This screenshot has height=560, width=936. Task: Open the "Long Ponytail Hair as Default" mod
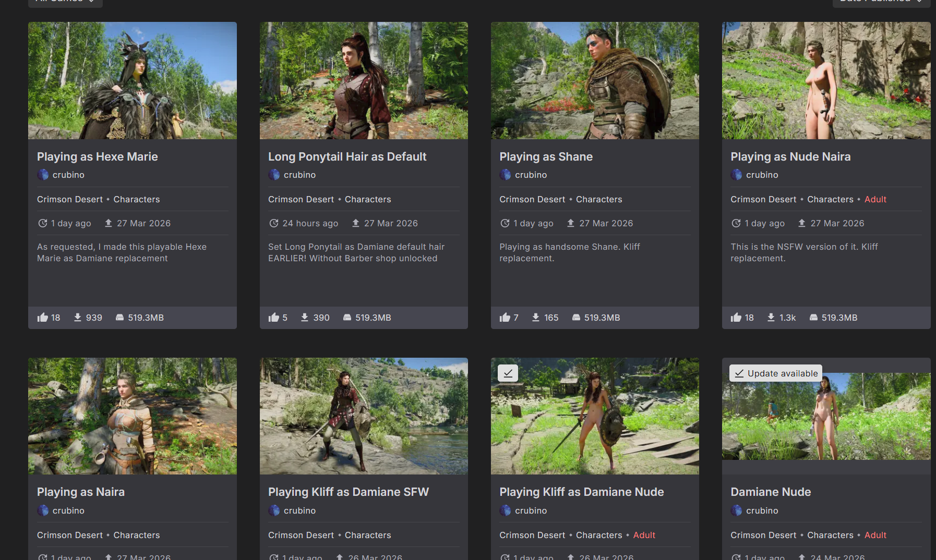[x=347, y=156]
